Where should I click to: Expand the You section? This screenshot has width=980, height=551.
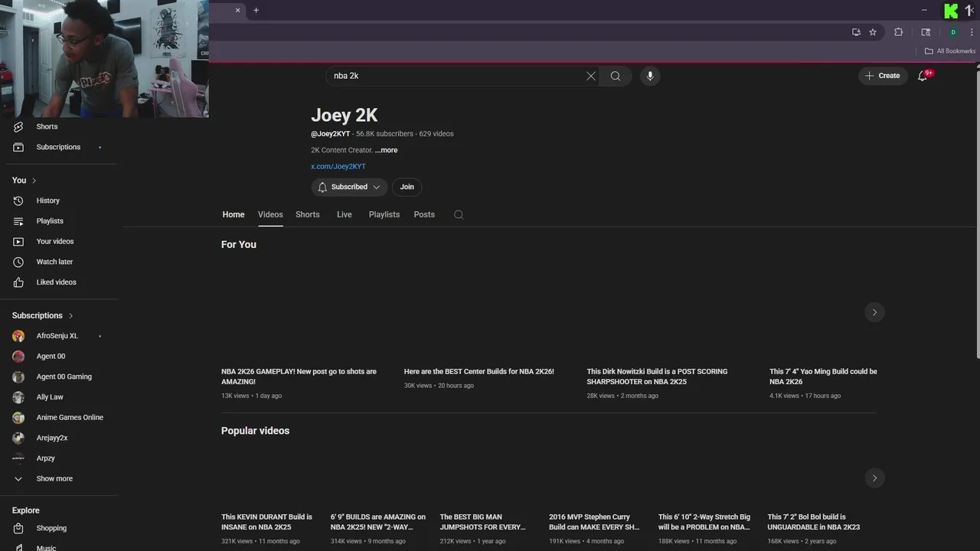[24, 180]
